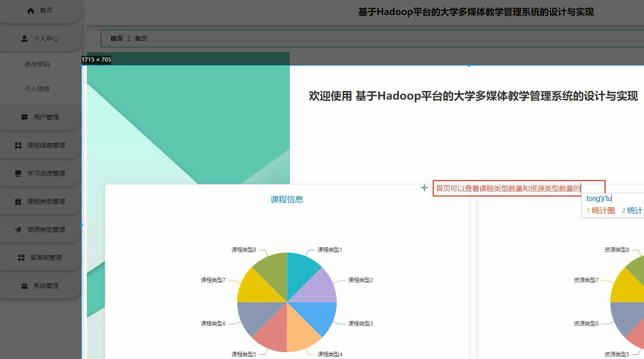Click the home icon beside 首页
The image size is (644, 359).
30,10
